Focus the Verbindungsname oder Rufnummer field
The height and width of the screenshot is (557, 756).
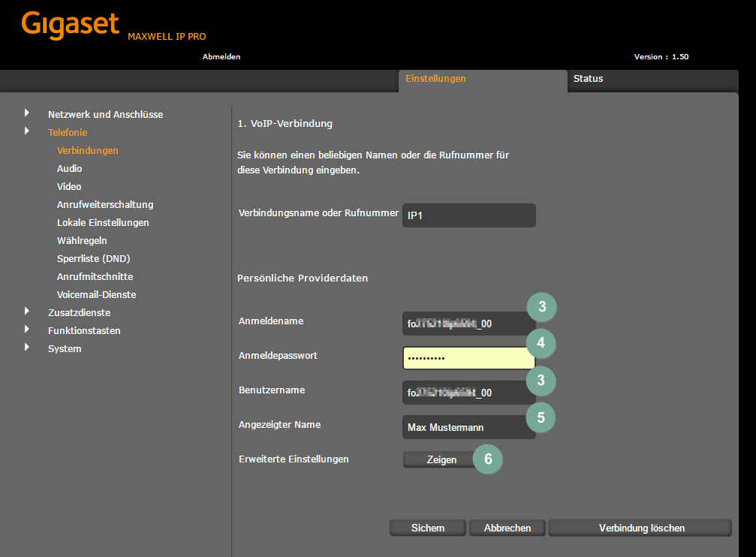click(x=468, y=215)
